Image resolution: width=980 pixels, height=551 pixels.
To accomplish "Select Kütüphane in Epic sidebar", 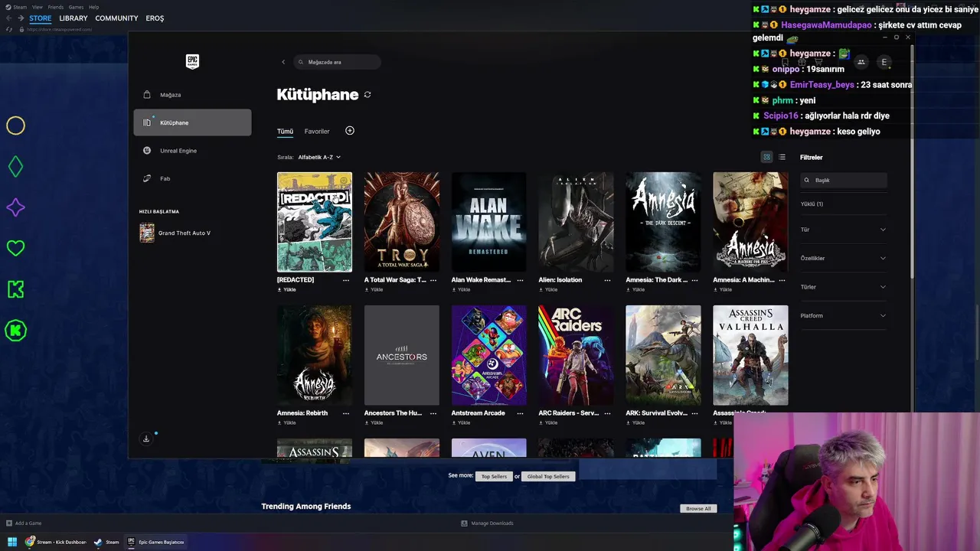I will 192,122.
